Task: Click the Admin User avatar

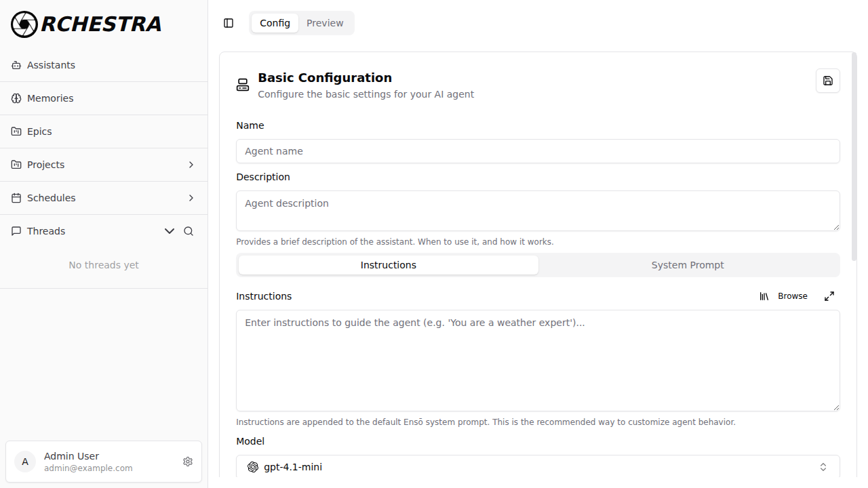Action: point(25,462)
